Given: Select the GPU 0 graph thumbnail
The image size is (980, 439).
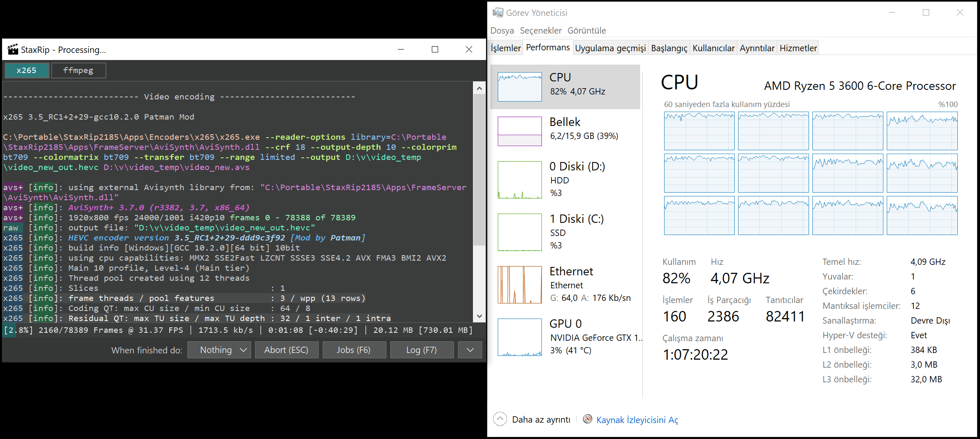Looking at the screenshot, I should click(x=520, y=337).
